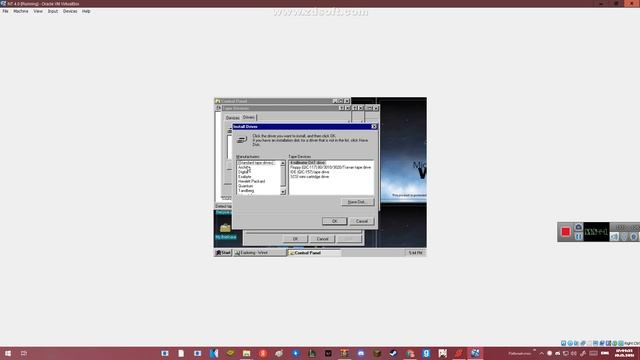Open the VirtualBox Machine menu
Screen dimensions: 640x360
[21, 11]
